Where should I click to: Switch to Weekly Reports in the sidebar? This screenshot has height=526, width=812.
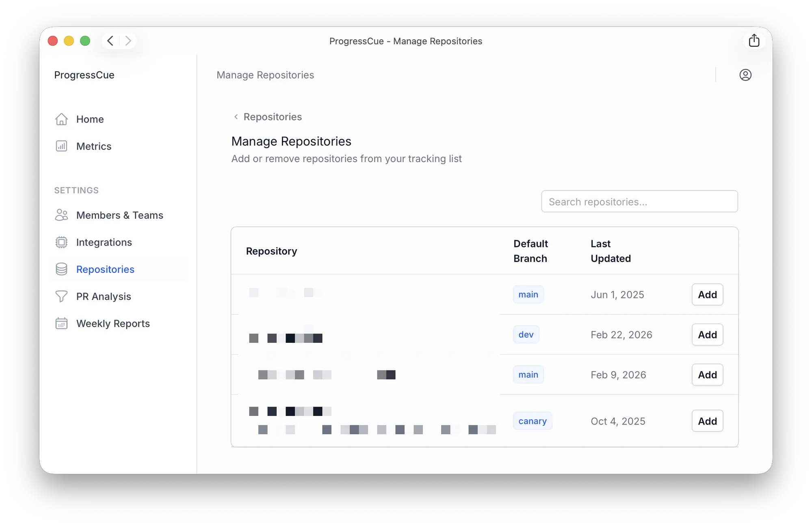point(113,323)
